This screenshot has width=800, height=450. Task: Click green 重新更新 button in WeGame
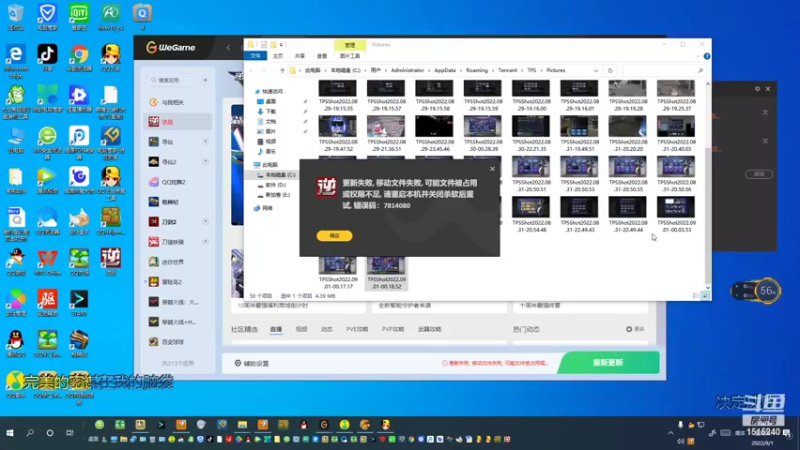(x=608, y=362)
